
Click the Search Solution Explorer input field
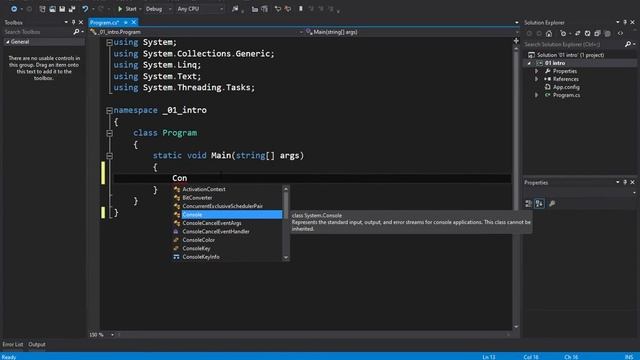click(x=573, y=44)
